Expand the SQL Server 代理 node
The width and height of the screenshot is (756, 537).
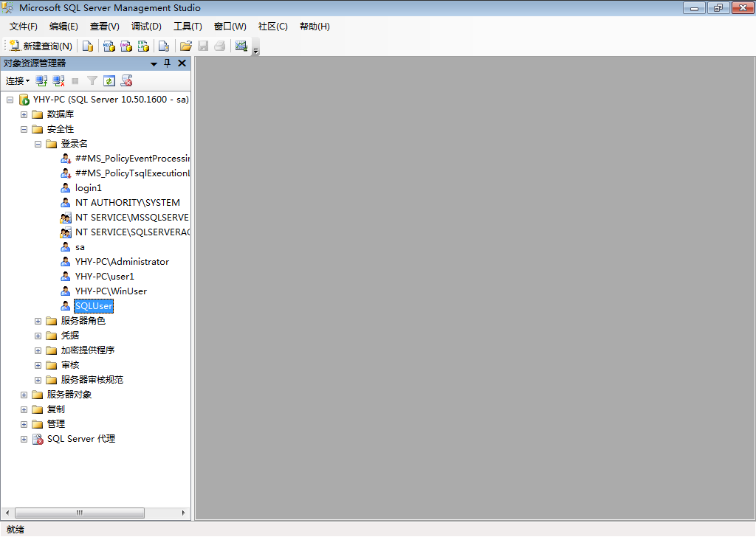24,439
